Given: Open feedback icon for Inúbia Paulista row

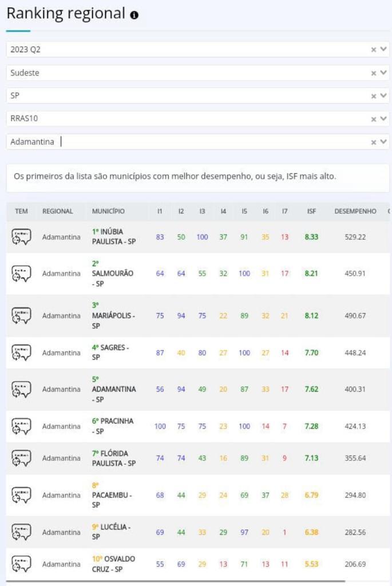Looking at the screenshot, I should tap(21, 236).
